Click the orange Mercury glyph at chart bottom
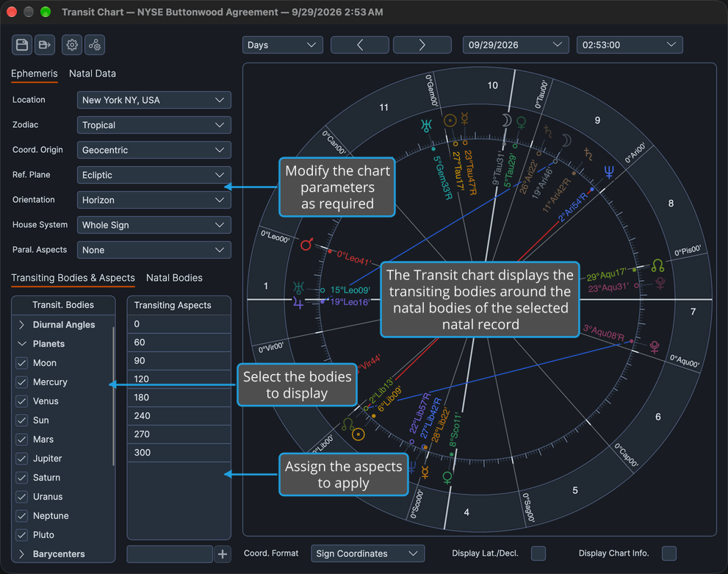Viewport: 728px width, 574px height. [425, 473]
